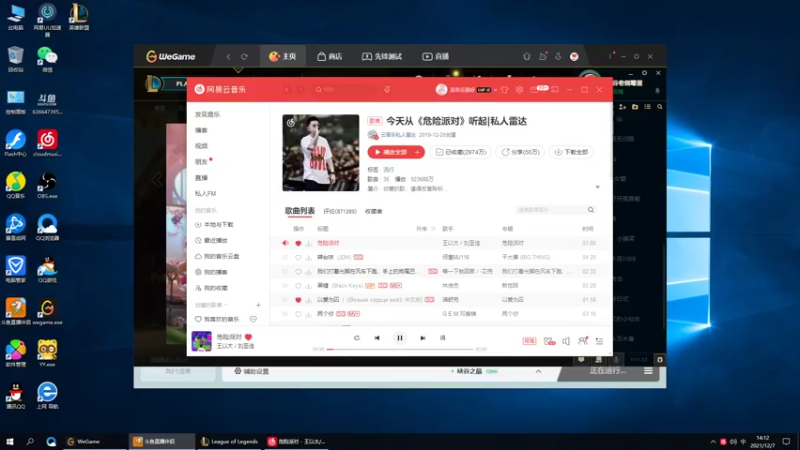This screenshot has height=450, width=800.
Task: Download the song in row 02
Action: [308, 258]
